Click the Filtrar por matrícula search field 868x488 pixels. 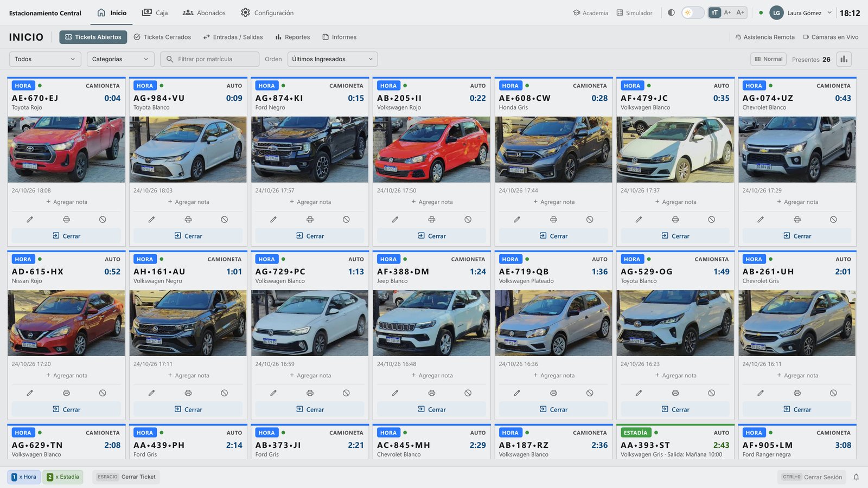(x=209, y=59)
